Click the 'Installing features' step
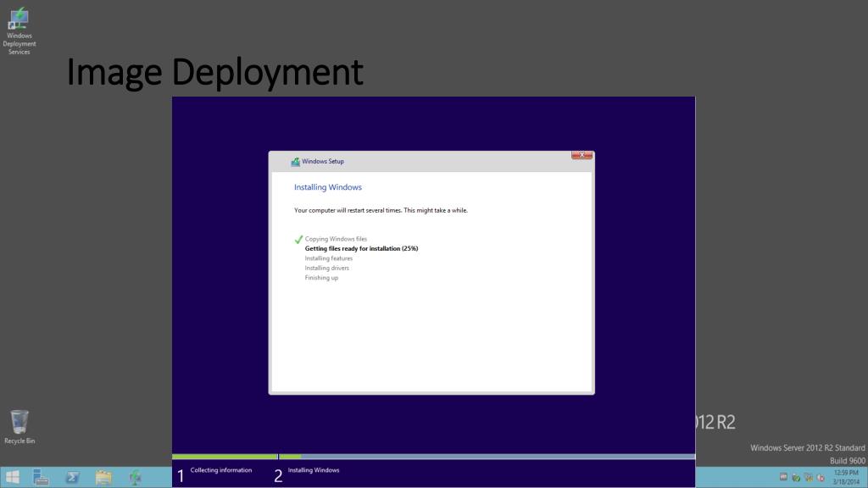 328,258
